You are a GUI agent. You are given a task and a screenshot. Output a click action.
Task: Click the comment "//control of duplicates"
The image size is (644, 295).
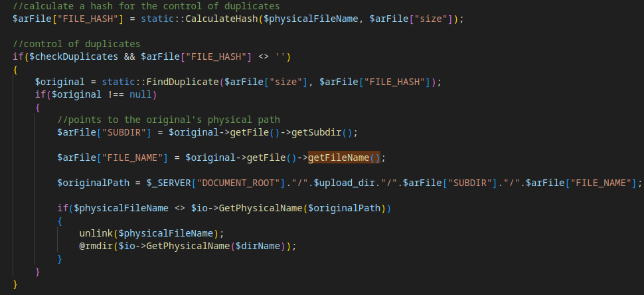pos(76,44)
